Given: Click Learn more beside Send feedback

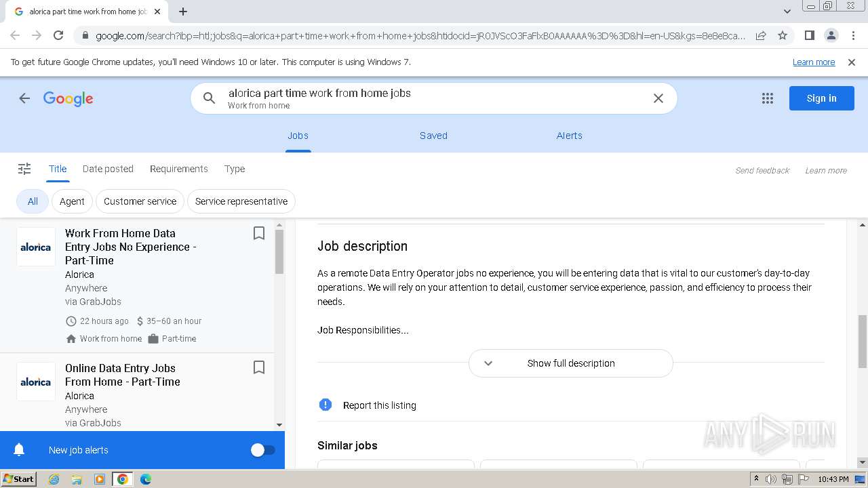Looking at the screenshot, I should coord(826,170).
